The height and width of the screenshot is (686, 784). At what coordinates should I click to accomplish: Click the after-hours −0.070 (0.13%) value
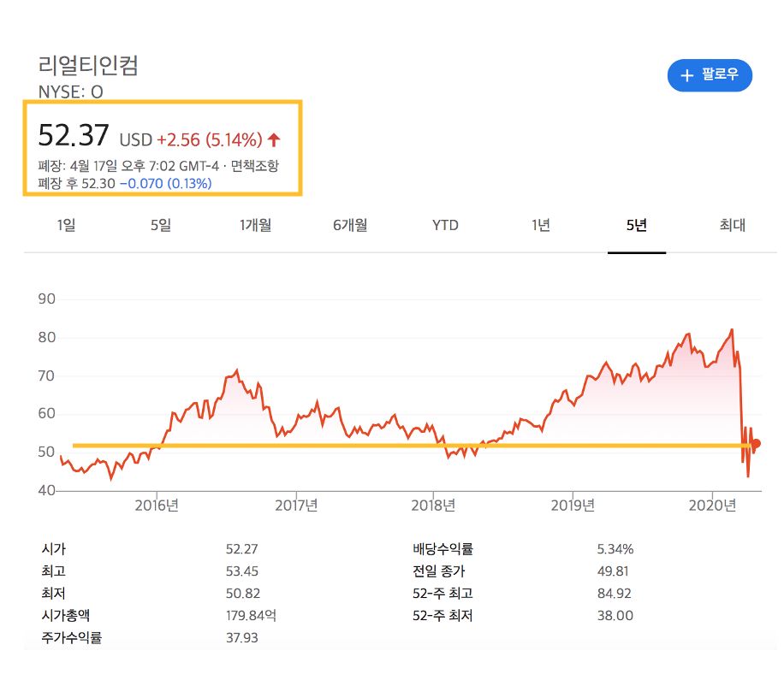coord(165,183)
